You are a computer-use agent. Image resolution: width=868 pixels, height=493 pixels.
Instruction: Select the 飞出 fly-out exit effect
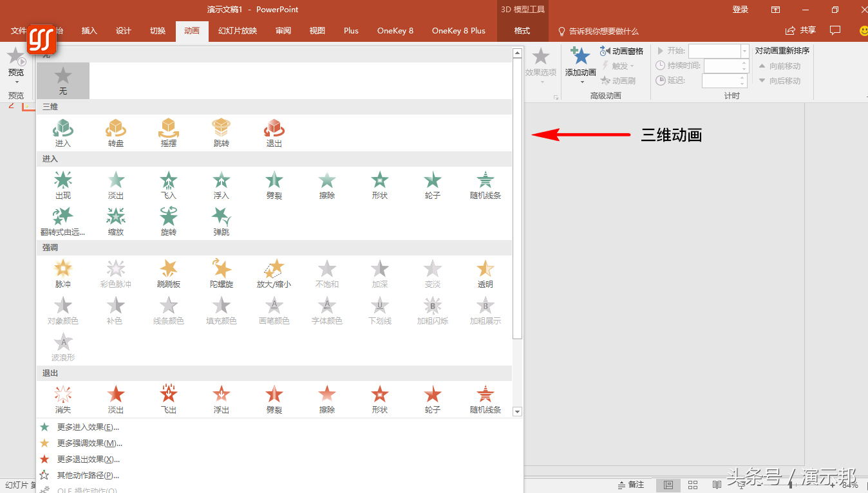(x=169, y=399)
